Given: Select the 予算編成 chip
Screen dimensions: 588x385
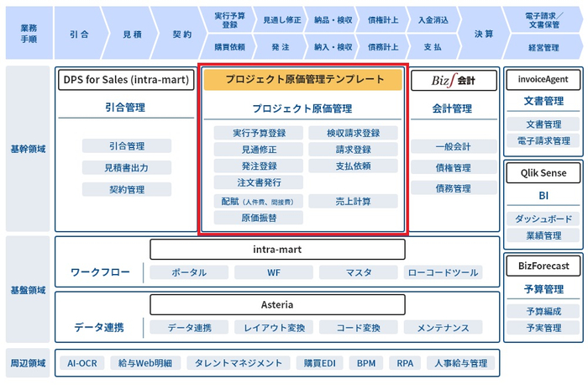Looking at the screenshot, I should 543,311.
